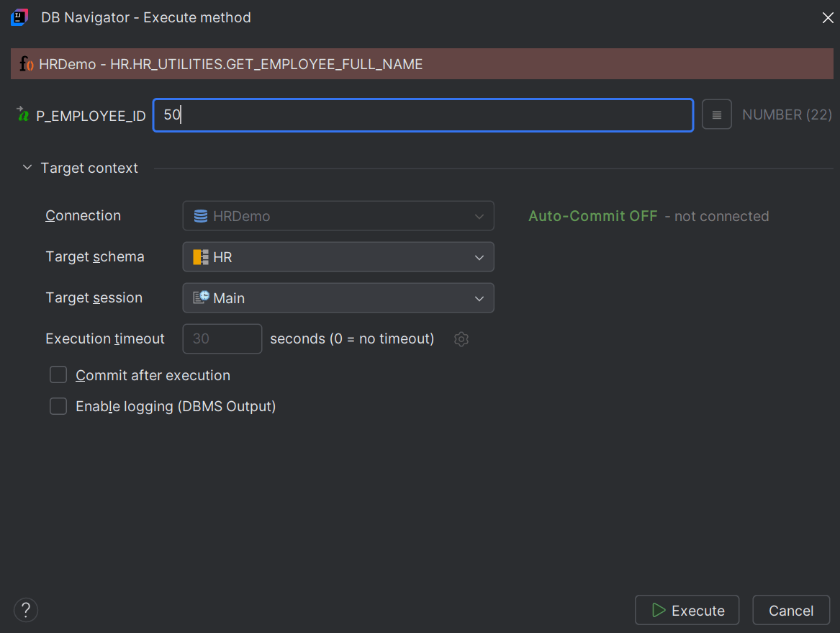The height and width of the screenshot is (633, 840).
Task: Enable Commit after execution
Action: click(58, 374)
